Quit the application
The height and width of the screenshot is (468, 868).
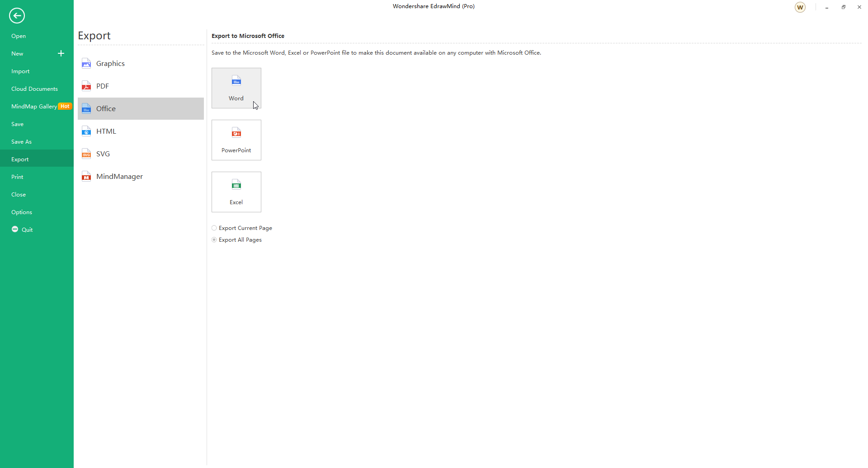point(37,230)
